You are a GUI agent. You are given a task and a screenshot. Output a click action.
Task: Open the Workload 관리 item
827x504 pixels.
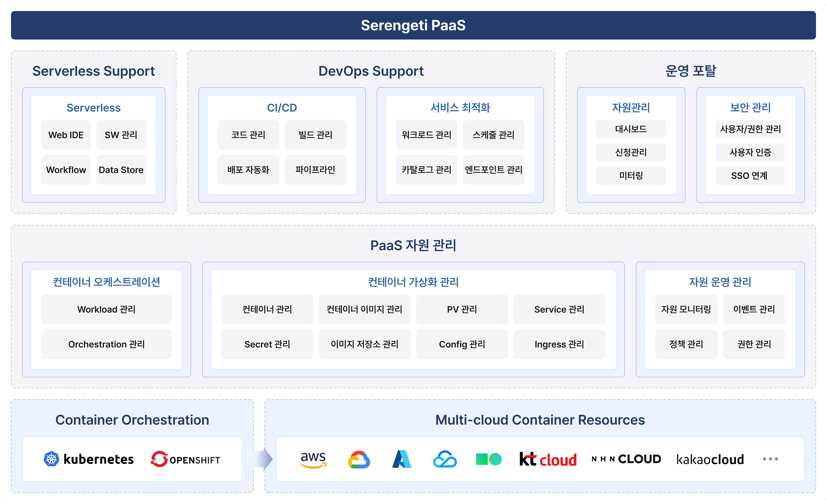click(x=106, y=309)
